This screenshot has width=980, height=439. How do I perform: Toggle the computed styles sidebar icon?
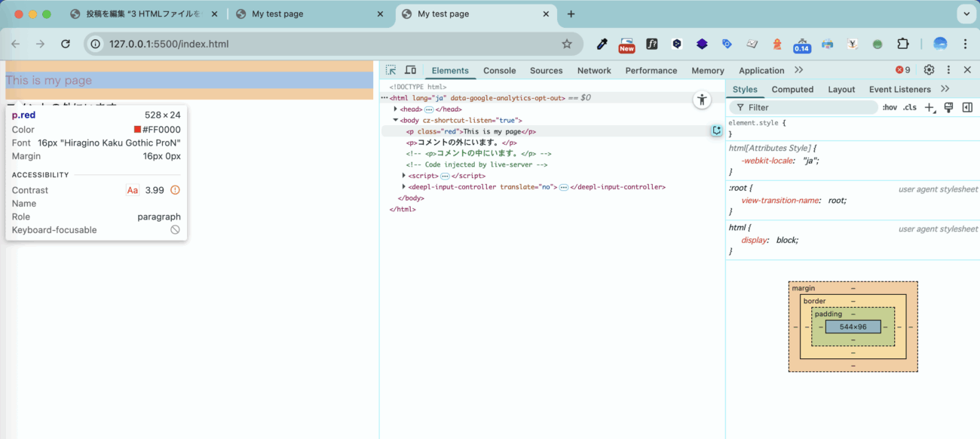(967, 108)
